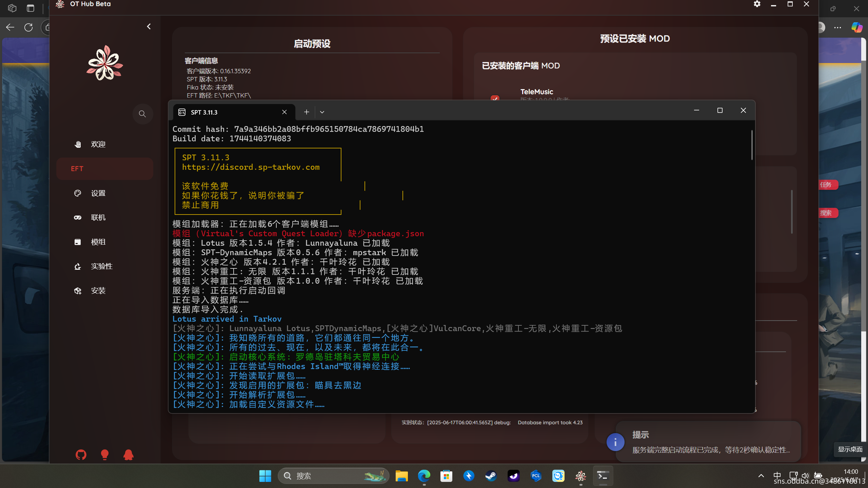Click Edge tab actions icon
Screen dimensions: 868x488
point(31,8)
